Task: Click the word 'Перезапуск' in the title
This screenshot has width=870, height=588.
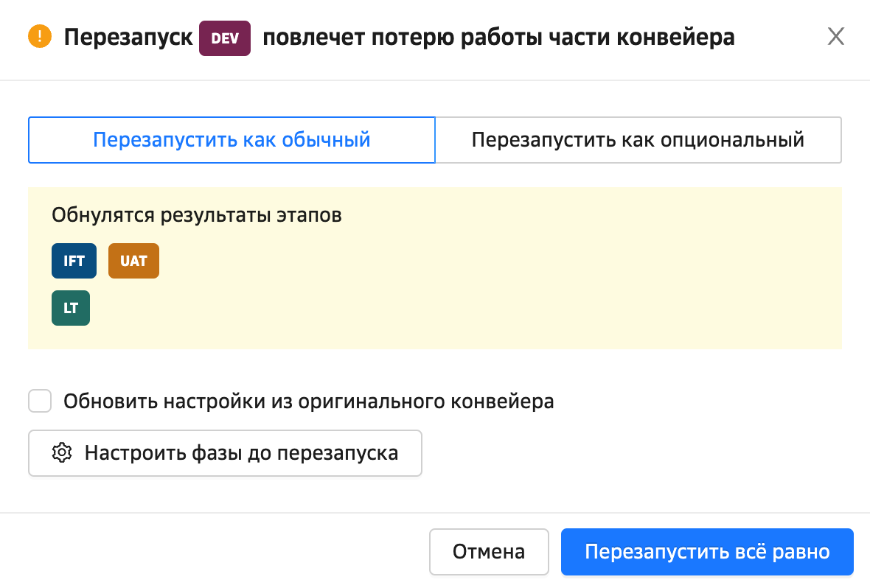Action: [128, 37]
